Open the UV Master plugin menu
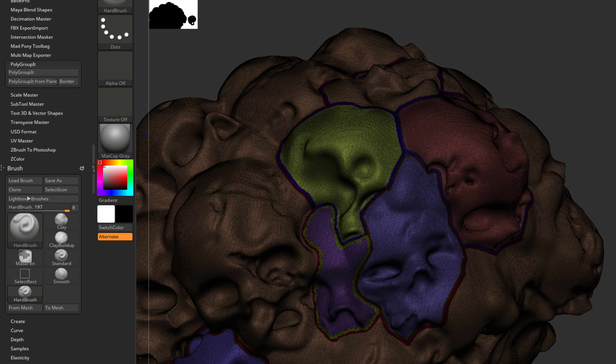The width and height of the screenshot is (616, 364). point(22,141)
